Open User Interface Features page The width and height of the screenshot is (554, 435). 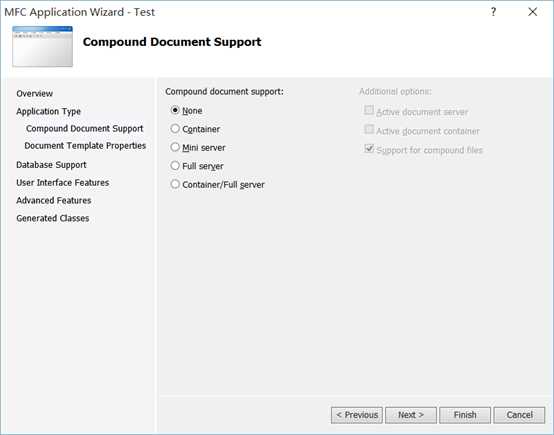[63, 183]
